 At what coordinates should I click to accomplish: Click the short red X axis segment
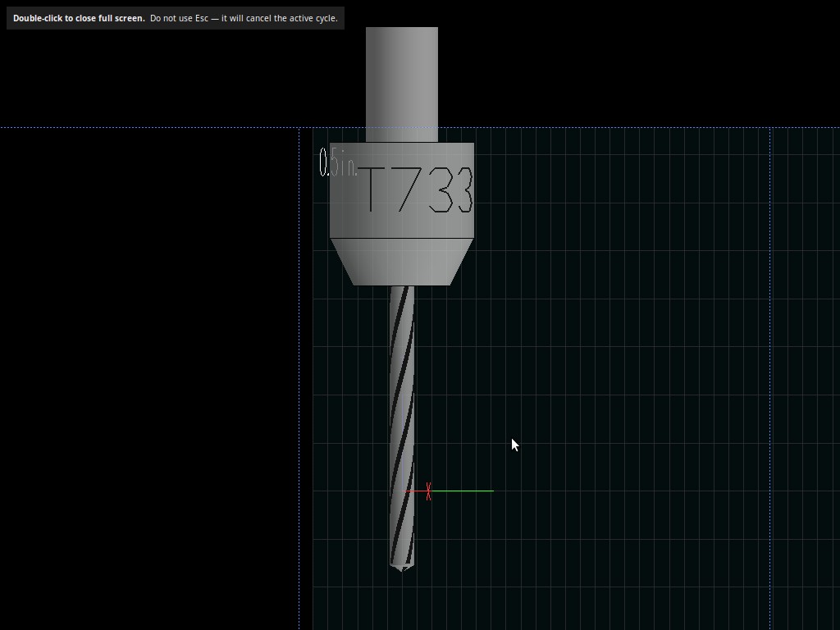click(414, 491)
